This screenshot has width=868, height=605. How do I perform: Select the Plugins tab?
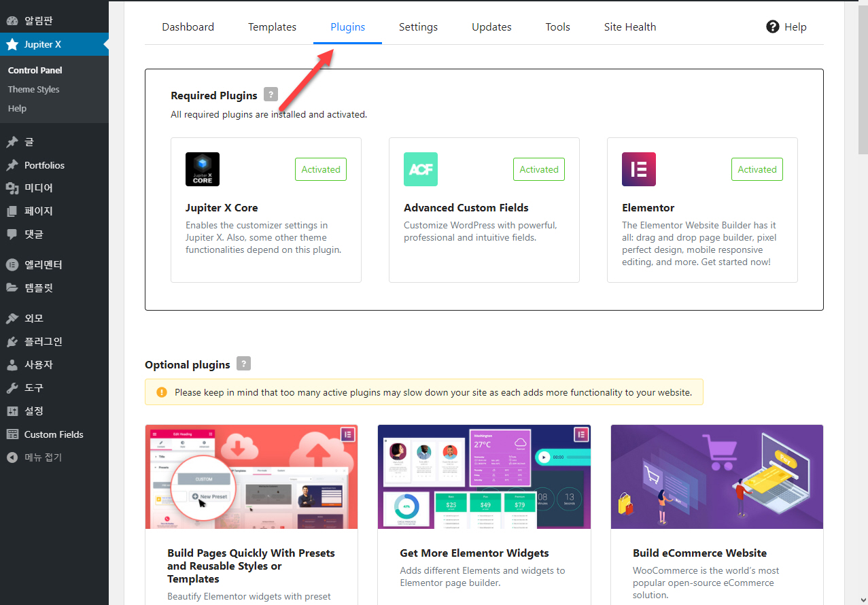[348, 27]
